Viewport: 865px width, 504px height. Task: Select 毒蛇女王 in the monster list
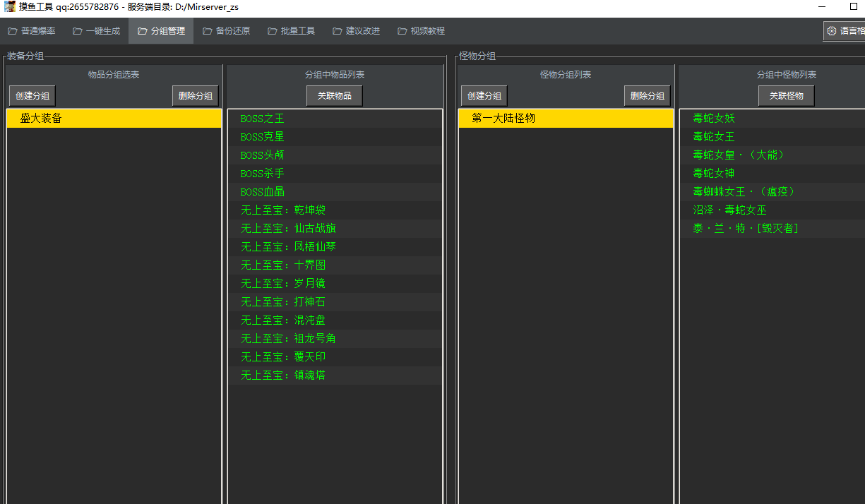714,137
